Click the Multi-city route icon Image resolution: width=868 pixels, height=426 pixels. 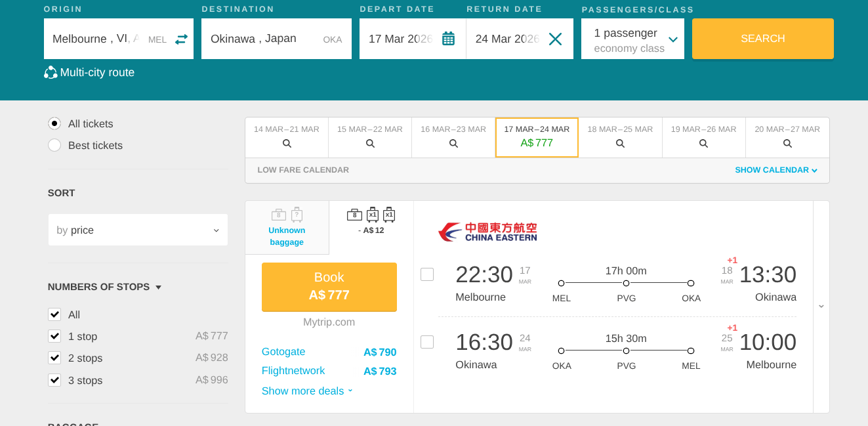[51, 72]
